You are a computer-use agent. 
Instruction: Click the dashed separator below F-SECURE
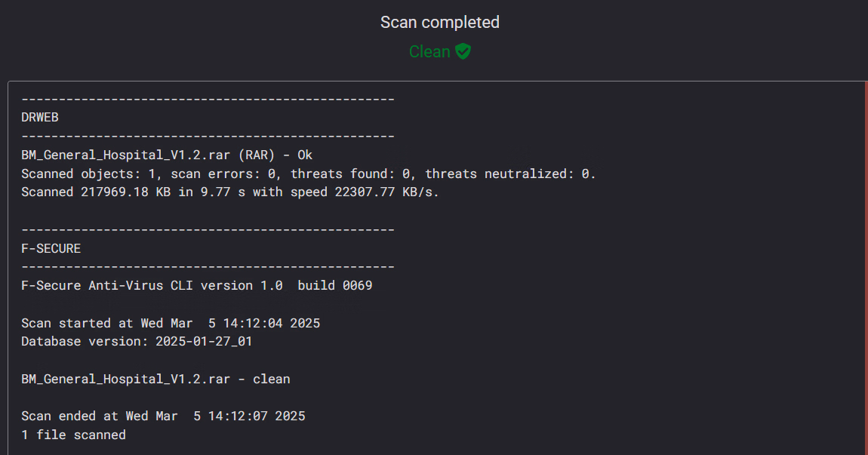pos(208,267)
